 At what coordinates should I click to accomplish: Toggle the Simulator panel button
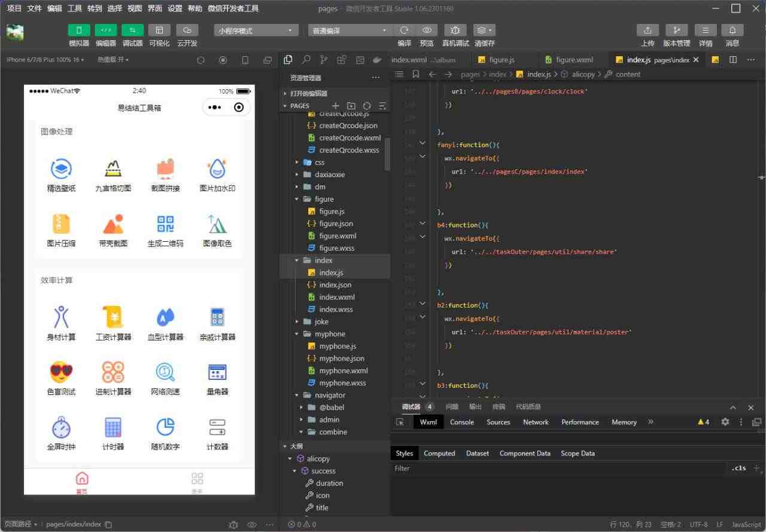point(79,31)
